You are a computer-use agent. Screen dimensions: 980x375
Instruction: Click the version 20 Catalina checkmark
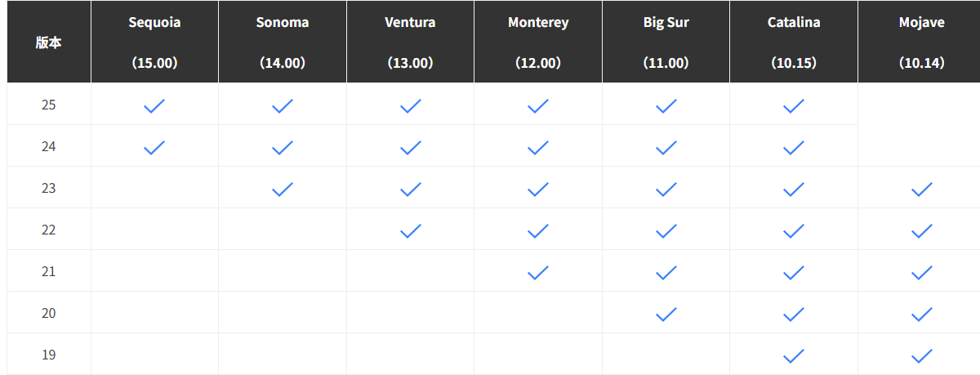(x=794, y=314)
